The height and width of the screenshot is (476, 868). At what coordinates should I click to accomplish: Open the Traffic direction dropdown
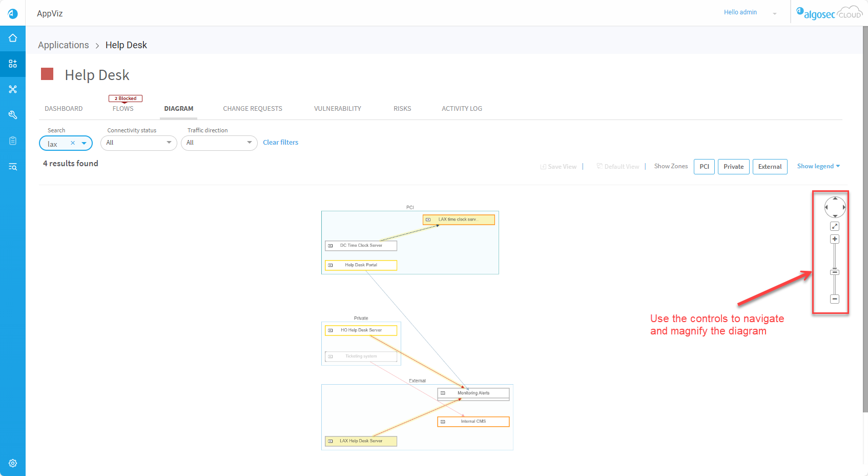[x=219, y=143]
